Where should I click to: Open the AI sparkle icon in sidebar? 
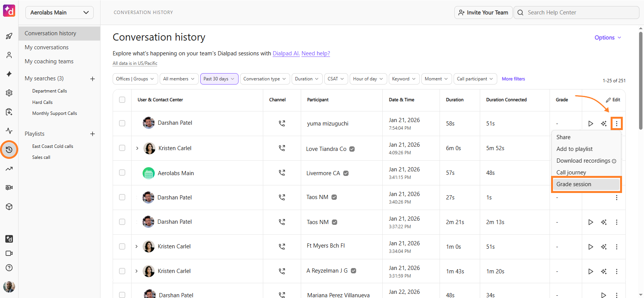coord(9,74)
